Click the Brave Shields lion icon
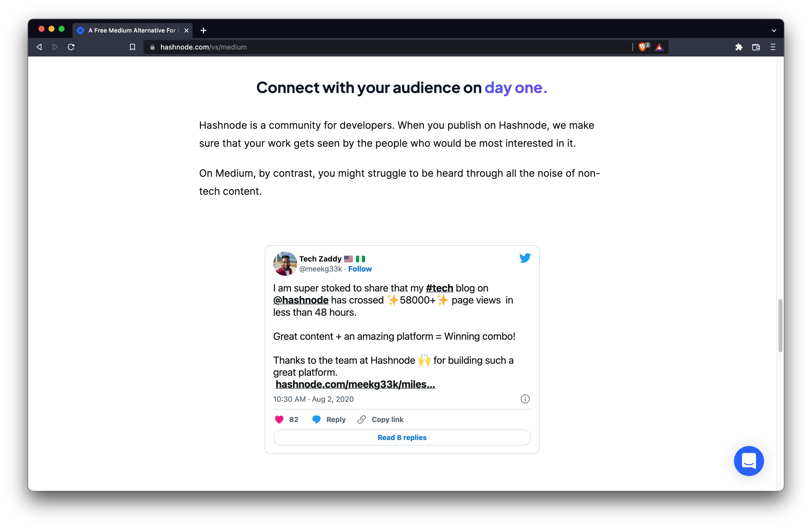The height and width of the screenshot is (528, 812). (x=642, y=47)
